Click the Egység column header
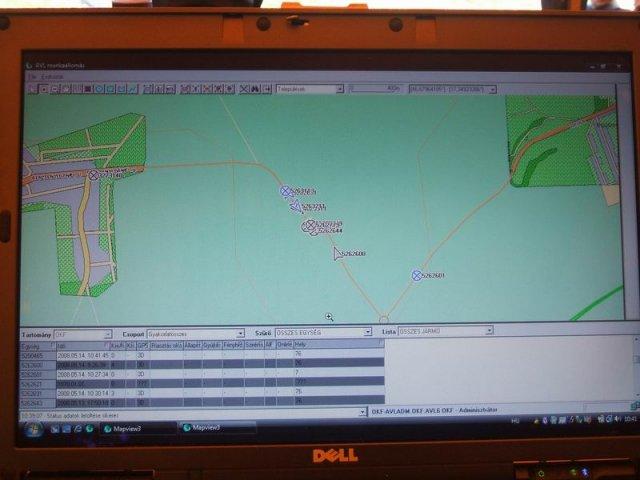This screenshot has width=640, height=480. [x=33, y=346]
